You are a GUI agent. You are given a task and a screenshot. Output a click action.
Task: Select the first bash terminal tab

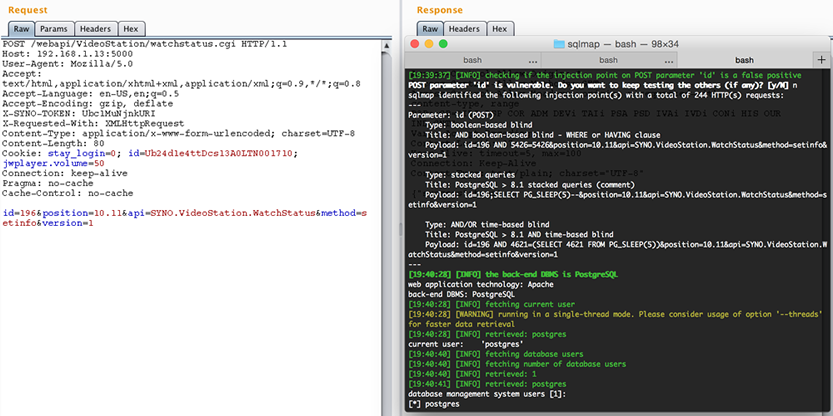pyautogui.click(x=473, y=60)
